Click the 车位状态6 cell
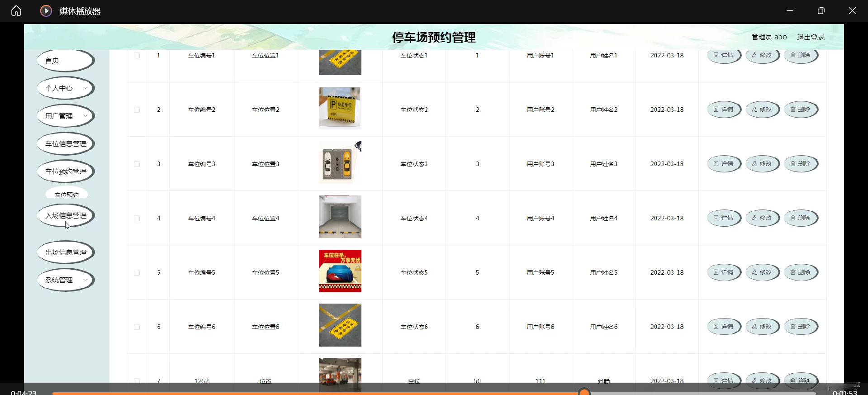 click(x=414, y=327)
